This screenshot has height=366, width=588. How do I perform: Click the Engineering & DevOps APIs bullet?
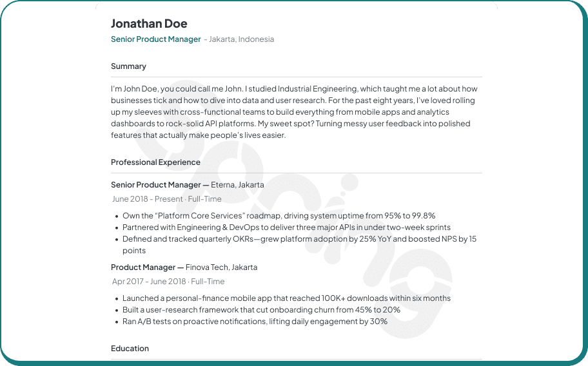tap(286, 227)
